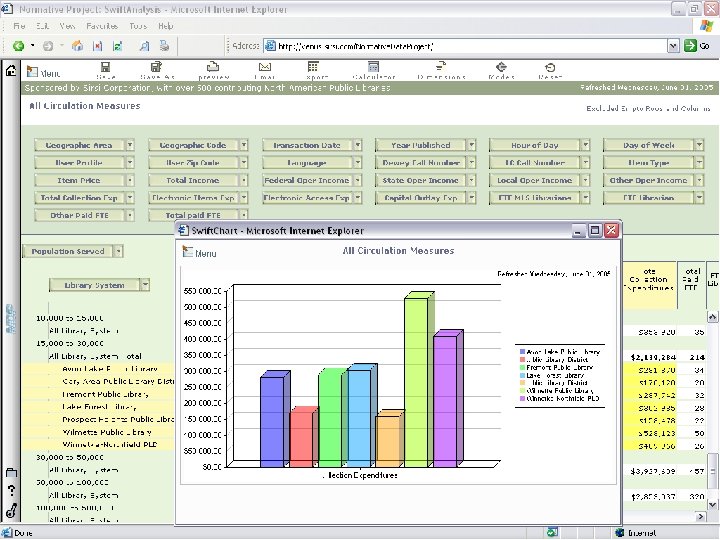Expand the Population Served dropdown arrow
The image size is (720, 540).
coord(118,251)
